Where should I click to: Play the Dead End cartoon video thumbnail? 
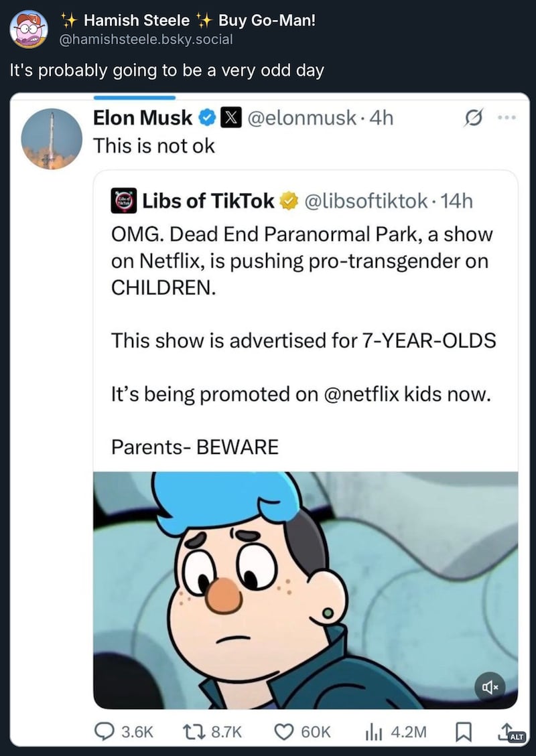(305, 589)
